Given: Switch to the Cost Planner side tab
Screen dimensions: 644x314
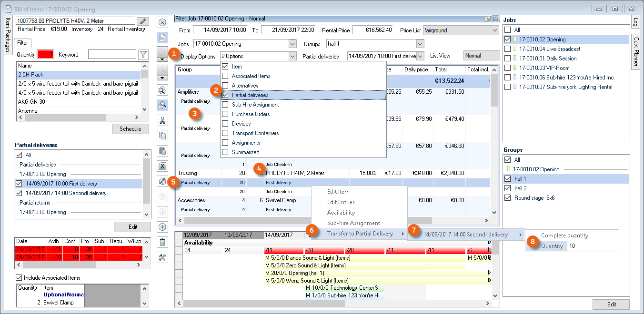Looking at the screenshot, I should point(635,52).
